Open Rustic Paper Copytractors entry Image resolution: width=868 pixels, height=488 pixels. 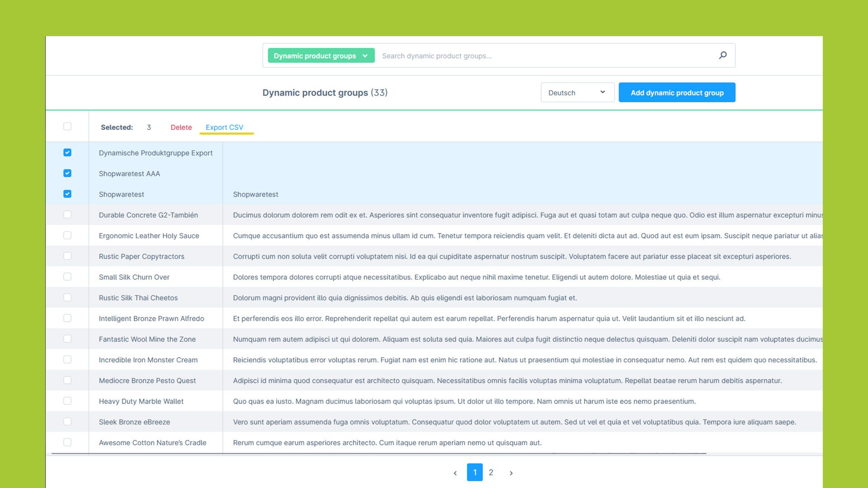pos(142,257)
